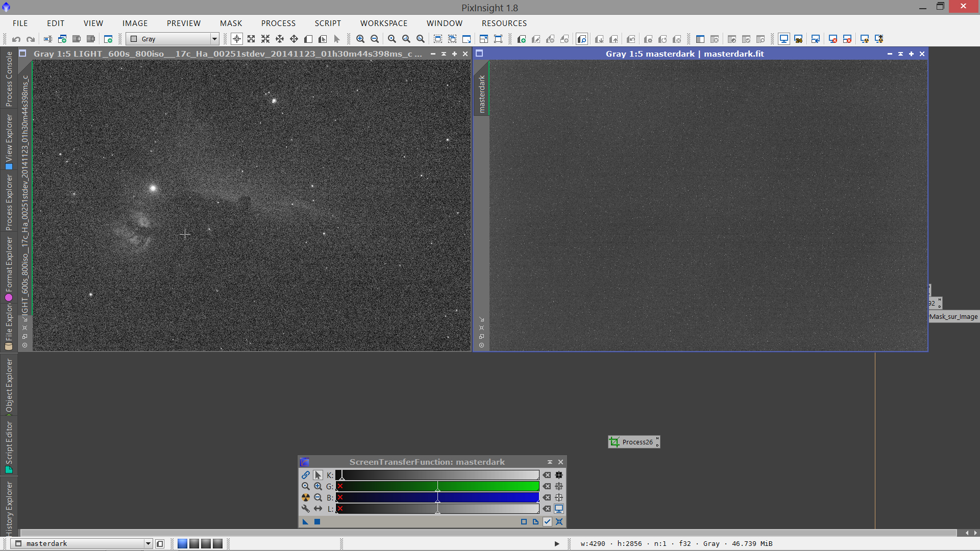Click the wrench icon in ScreenTransferFunction
Screen dimensions: 980x551
305,509
